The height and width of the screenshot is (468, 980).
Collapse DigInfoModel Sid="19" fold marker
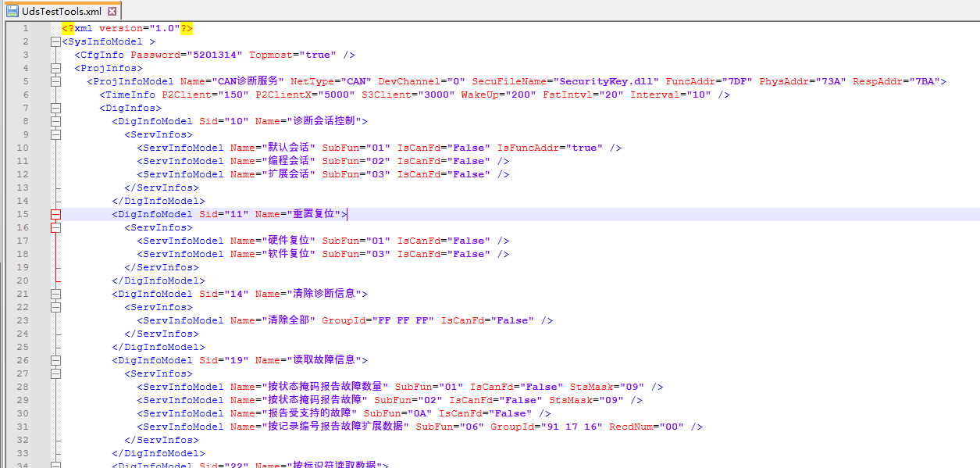(x=55, y=360)
